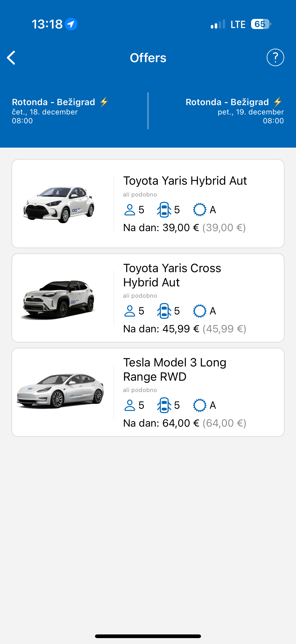
Task: Tap the lightning bolt beside return location
Action: tap(278, 102)
